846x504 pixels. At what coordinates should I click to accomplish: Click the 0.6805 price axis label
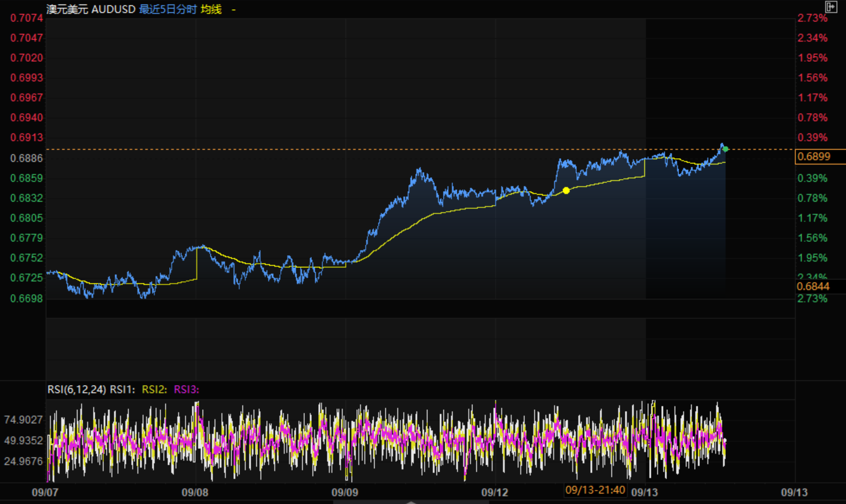(27, 218)
